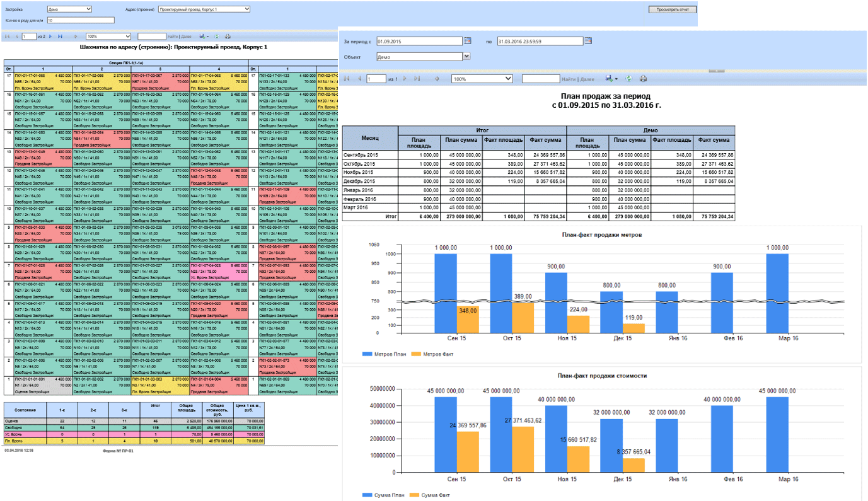Export the Шахматка report via save icon

tap(203, 37)
